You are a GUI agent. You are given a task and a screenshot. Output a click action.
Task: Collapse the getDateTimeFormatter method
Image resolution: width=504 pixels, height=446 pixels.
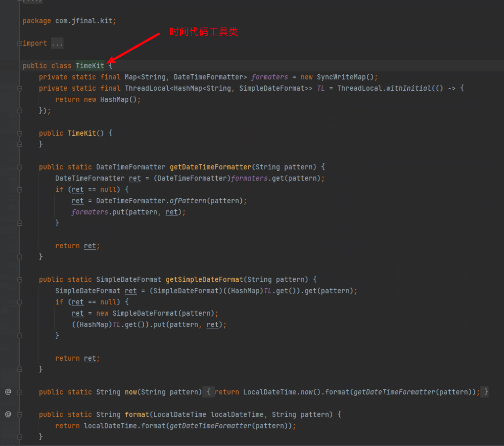point(20,167)
